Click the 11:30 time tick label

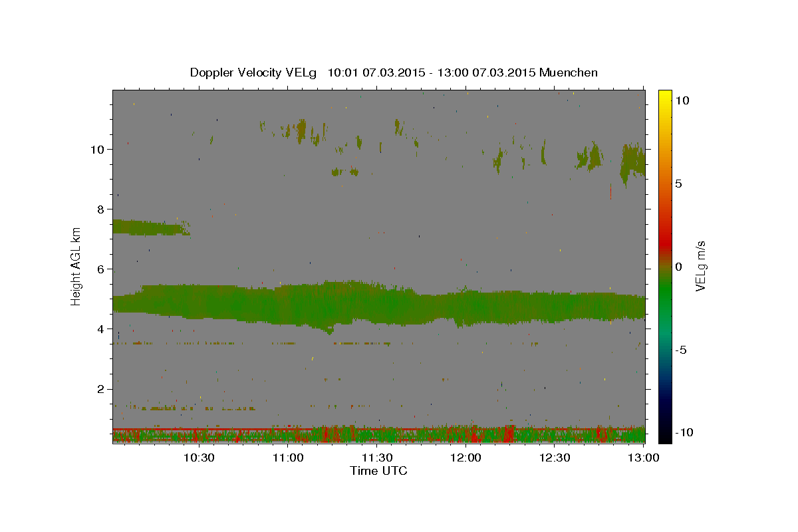[x=377, y=458]
